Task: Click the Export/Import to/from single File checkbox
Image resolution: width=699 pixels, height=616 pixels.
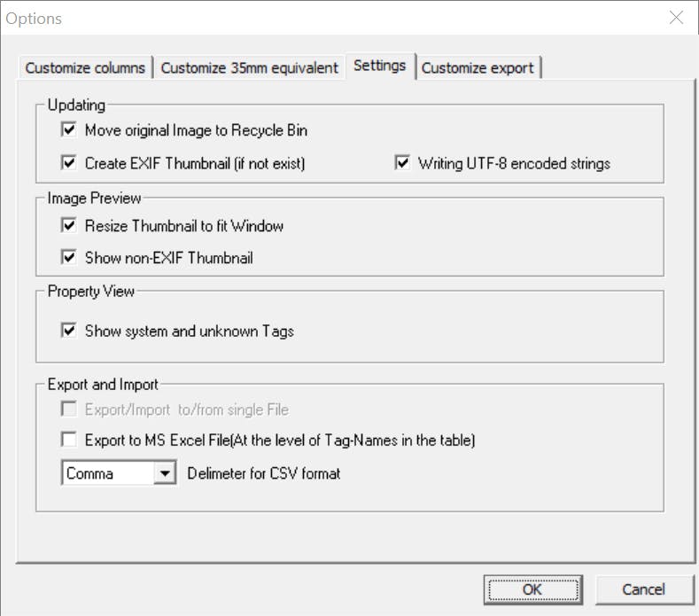Action: point(69,409)
